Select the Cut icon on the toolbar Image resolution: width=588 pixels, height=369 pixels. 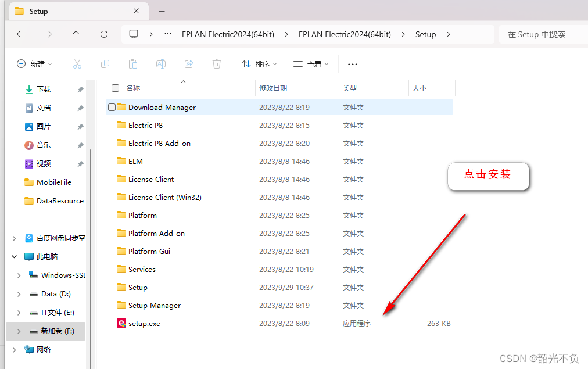77,64
